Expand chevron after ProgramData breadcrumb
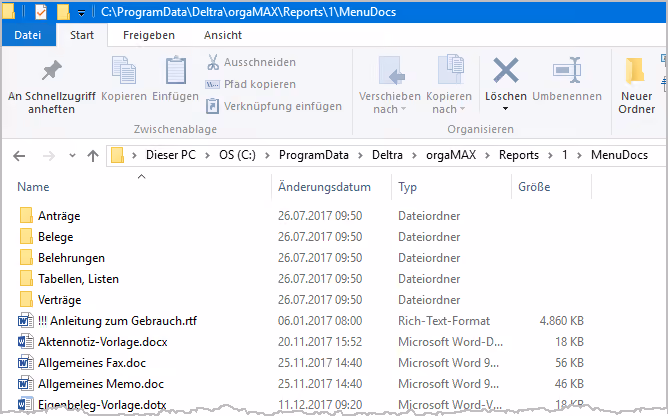The height and width of the screenshot is (416, 668). (x=360, y=156)
